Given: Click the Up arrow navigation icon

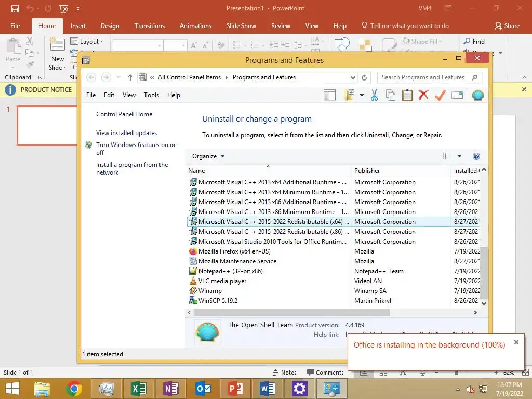Looking at the screenshot, I should pyautogui.click(x=130, y=78).
